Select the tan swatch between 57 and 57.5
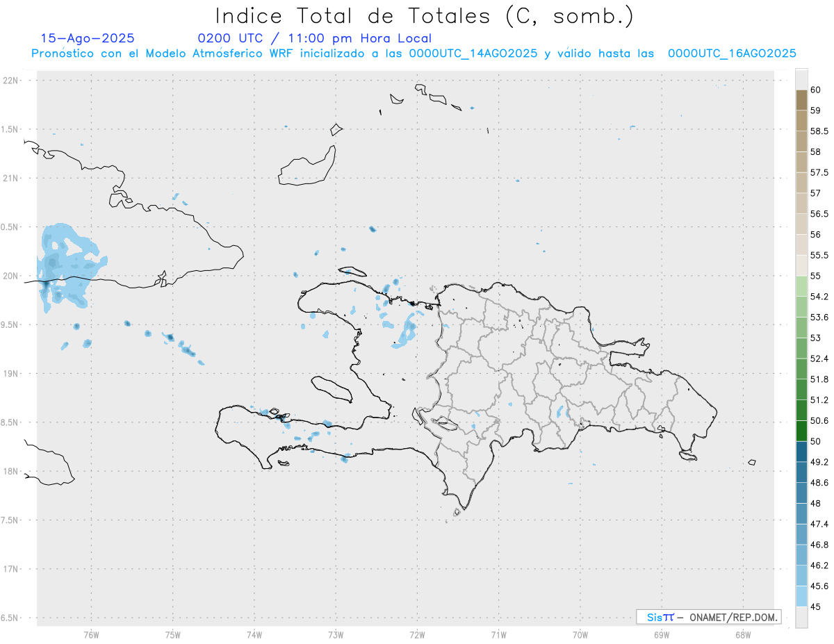The height and width of the screenshot is (644, 834). click(x=801, y=183)
